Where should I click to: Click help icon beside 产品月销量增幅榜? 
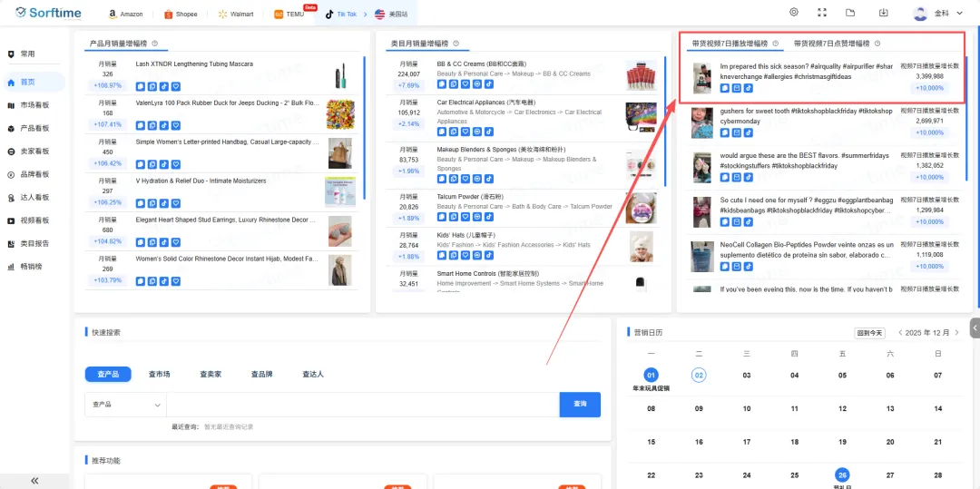(155, 44)
